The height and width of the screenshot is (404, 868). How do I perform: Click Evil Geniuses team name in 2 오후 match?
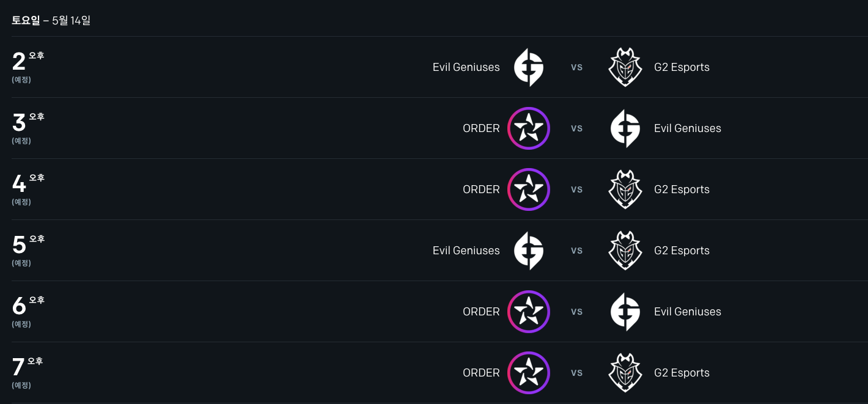(x=466, y=67)
